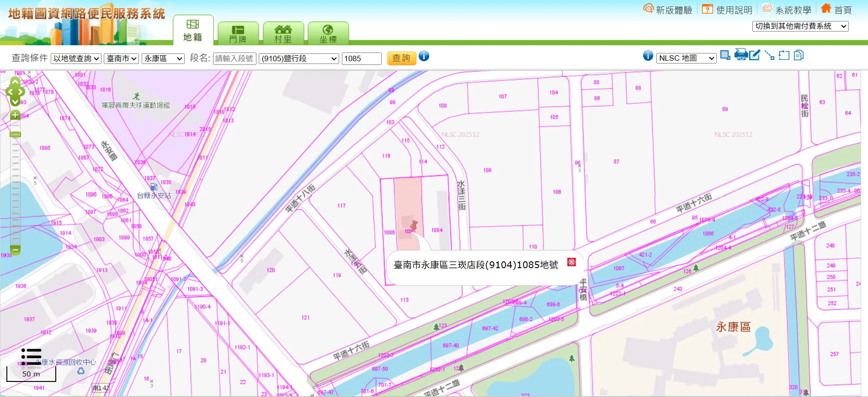Switch to the 坐標 coordinate tab
Image resolution: width=868 pixels, height=397 pixels.
click(x=328, y=33)
